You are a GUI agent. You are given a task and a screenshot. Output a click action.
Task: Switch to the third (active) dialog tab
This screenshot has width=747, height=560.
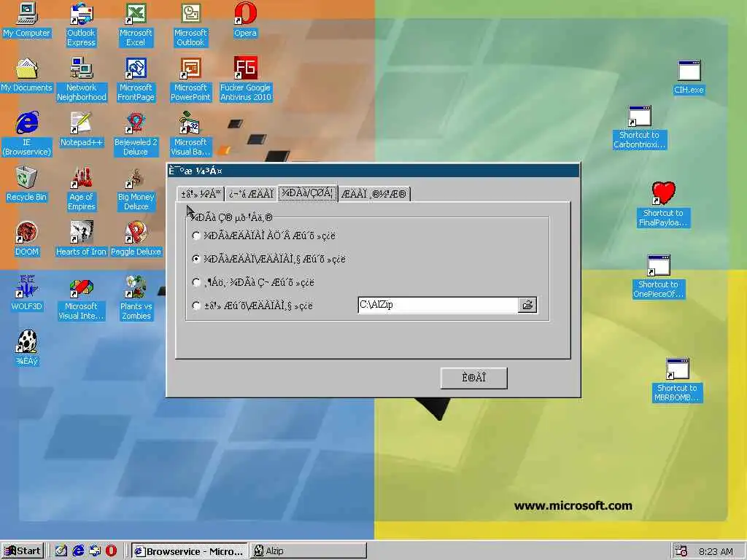(x=308, y=193)
